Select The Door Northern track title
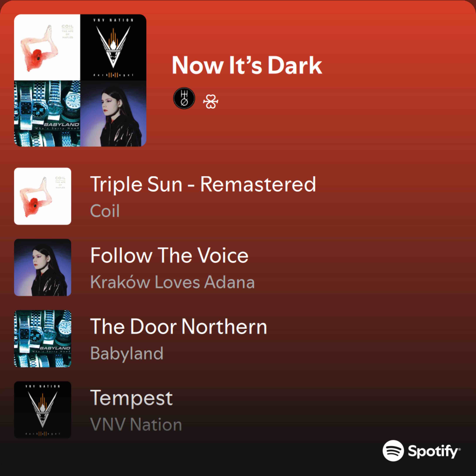 click(x=179, y=327)
